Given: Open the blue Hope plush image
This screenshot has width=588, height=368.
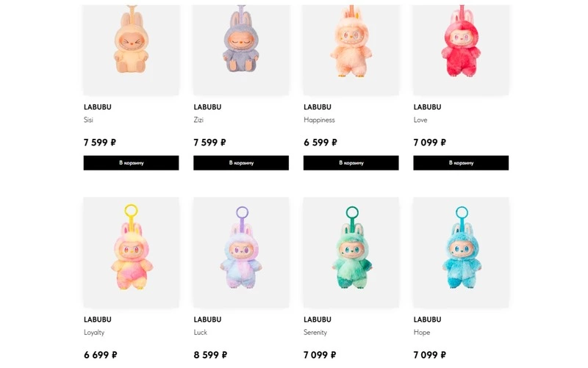Looking at the screenshot, I should coord(461,253).
